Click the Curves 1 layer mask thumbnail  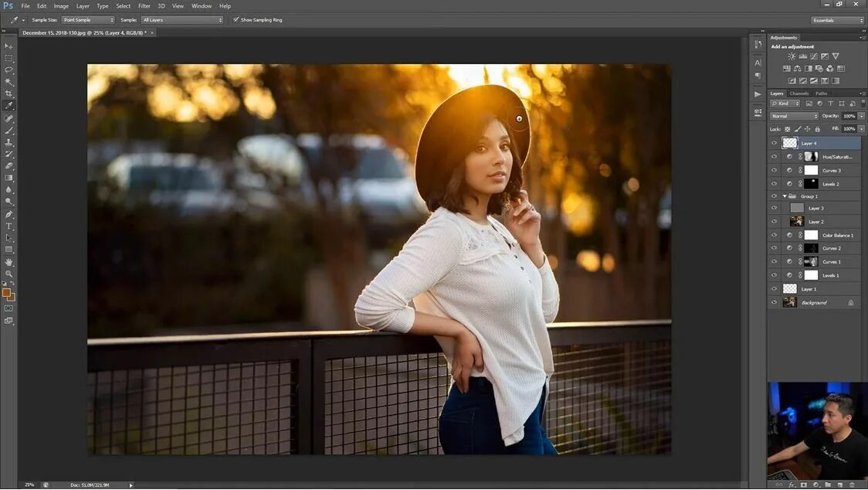coord(811,262)
